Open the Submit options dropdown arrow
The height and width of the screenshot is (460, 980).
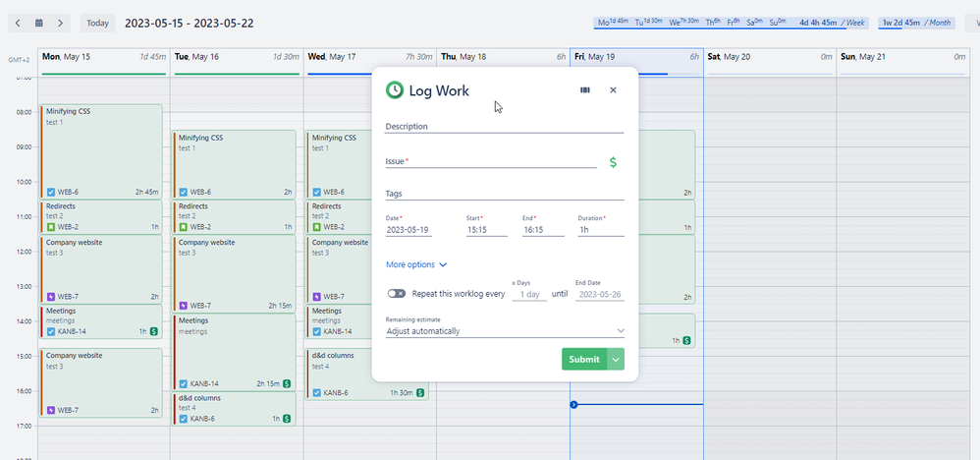point(616,359)
